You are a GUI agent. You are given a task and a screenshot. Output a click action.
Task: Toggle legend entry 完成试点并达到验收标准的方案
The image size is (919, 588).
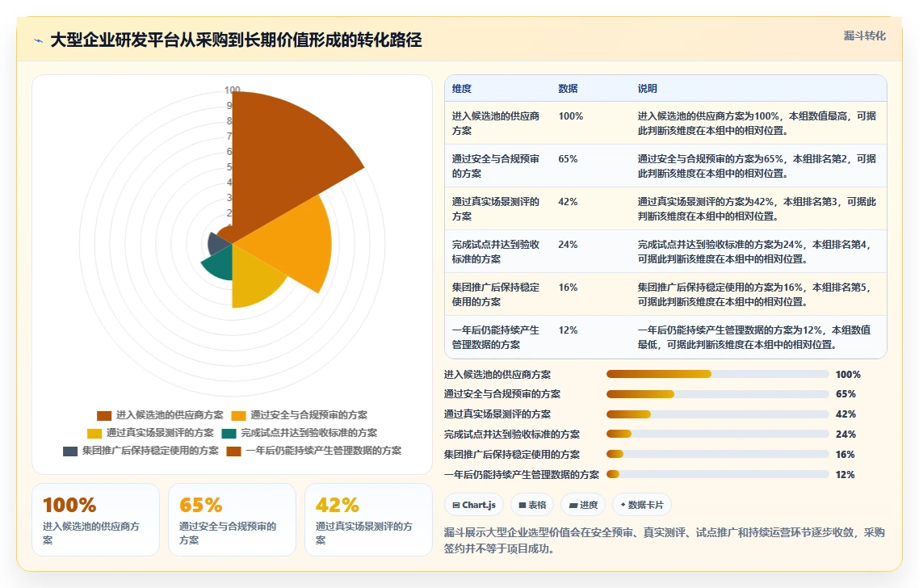pos(300,433)
